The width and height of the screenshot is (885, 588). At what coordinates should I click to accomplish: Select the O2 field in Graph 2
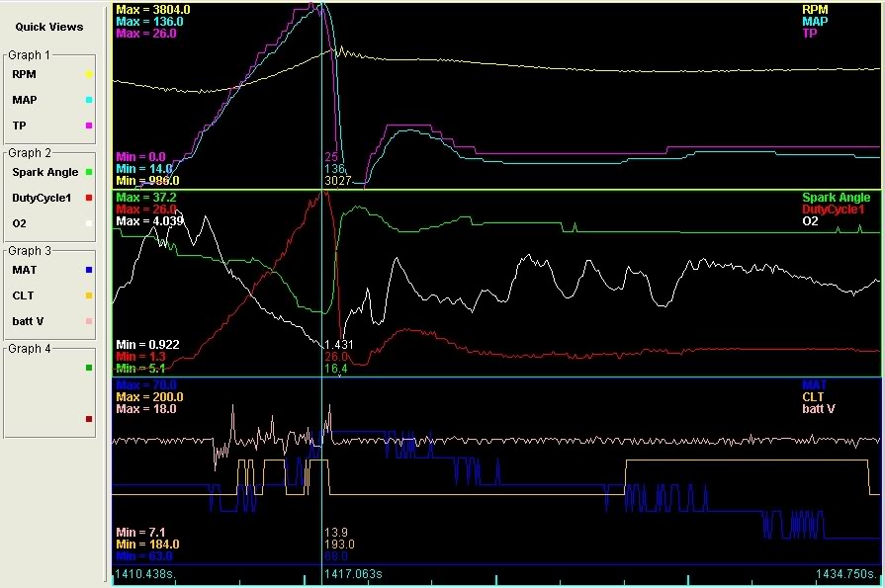pyautogui.click(x=19, y=223)
